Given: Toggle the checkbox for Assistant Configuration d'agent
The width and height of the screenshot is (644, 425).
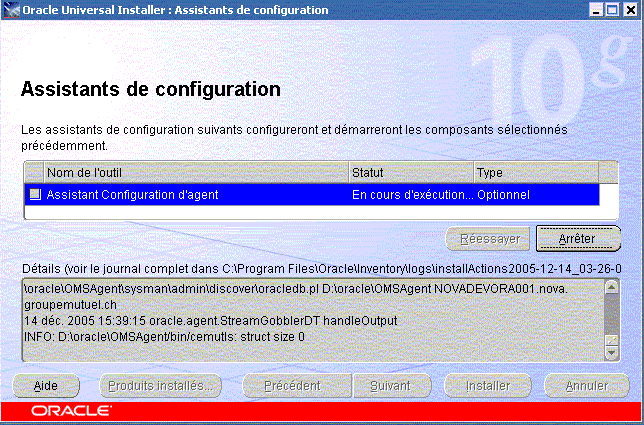Looking at the screenshot, I should tap(34, 194).
